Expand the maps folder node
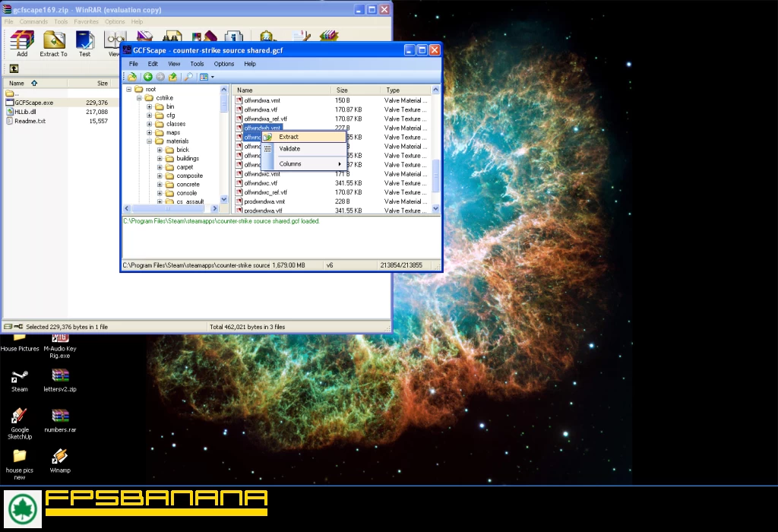 [x=150, y=132]
